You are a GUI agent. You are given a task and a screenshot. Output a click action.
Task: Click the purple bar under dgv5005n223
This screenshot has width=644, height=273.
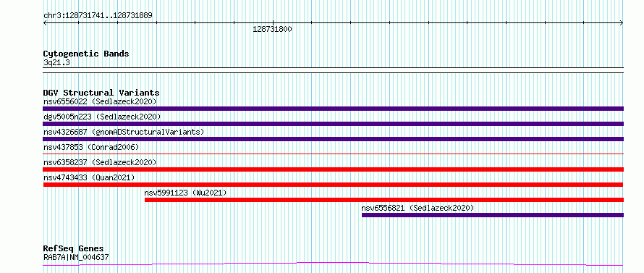tap(333, 124)
